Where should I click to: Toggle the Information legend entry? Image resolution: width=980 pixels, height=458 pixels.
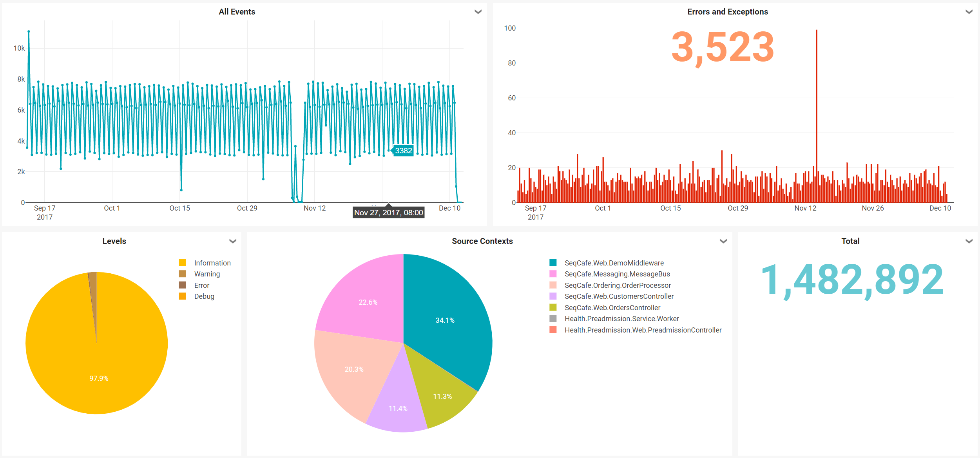click(212, 263)
